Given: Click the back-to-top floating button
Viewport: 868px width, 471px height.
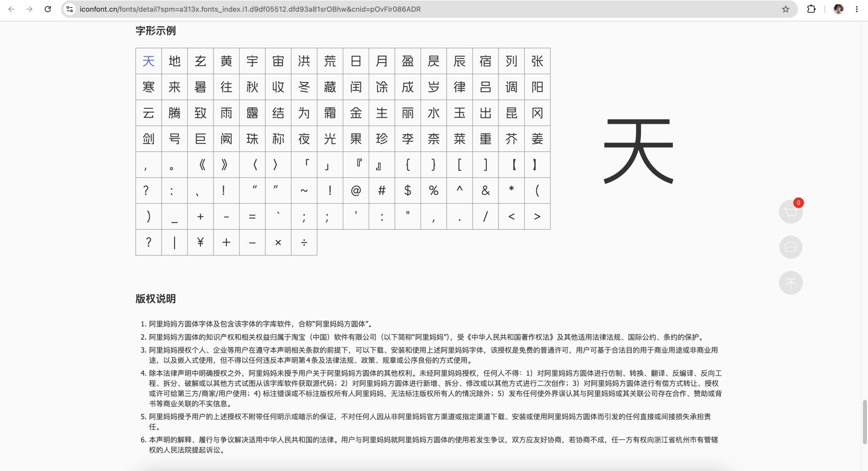Looking at the screenshot, I should coord(791,283).
